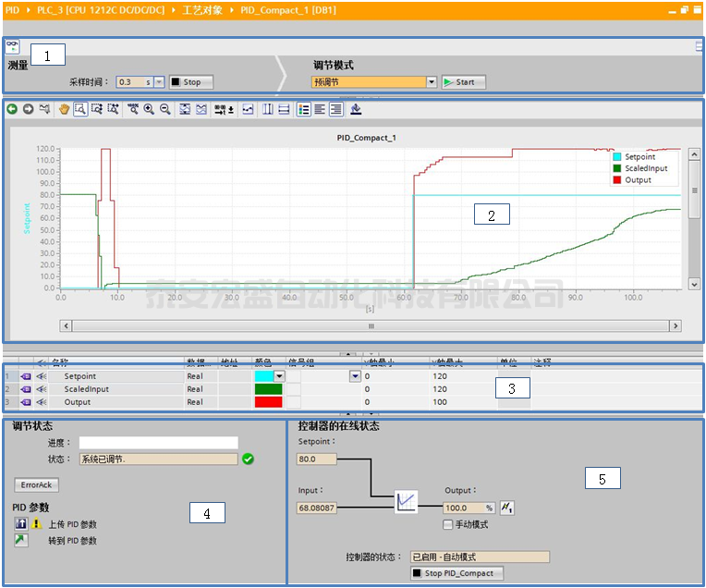Click the ErrorAck button
The width and height of the screenshot is (706, 588).
point(35,484)
